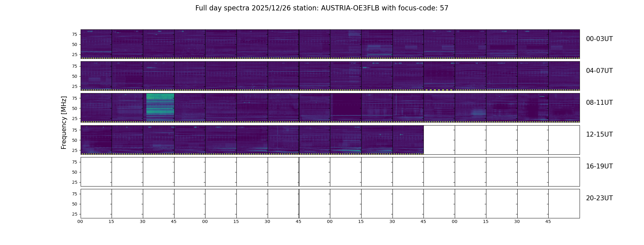Click the 75 tick in 08-11UT row
The image size is (644, 245).
click(75, 98)
